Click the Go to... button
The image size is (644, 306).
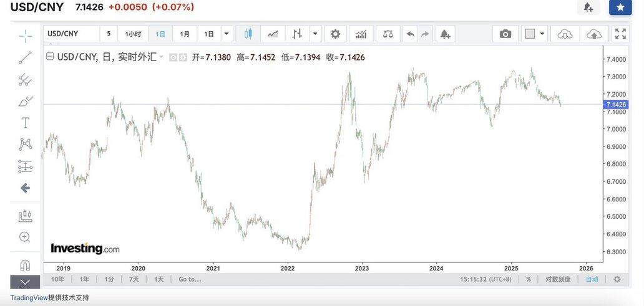pyautogui.click(x=190, y=279)
